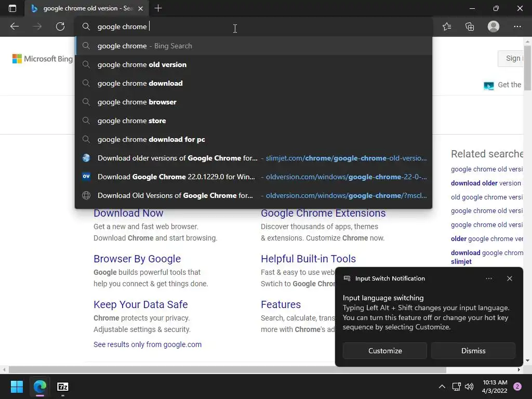Open Favorites star list icon
Image resolution: width=532 pixels, height=399 pixels.
click(x=447, y=26)
